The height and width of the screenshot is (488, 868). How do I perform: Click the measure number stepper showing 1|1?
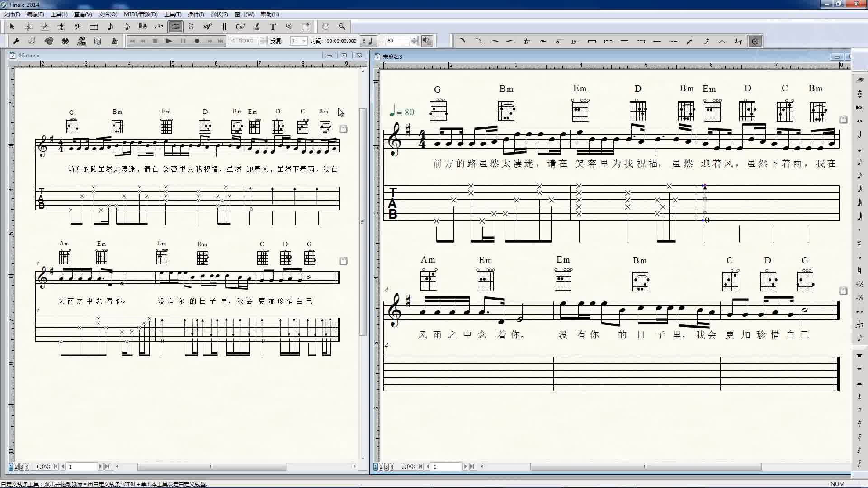(245, 41)
